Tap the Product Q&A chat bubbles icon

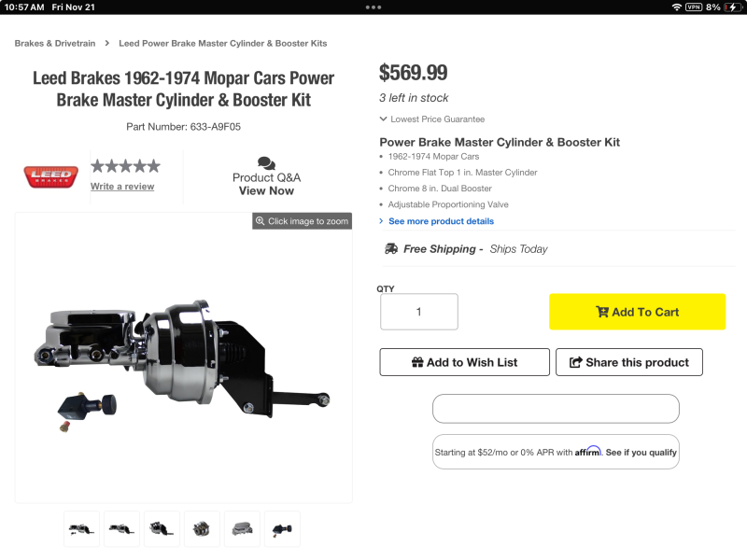266,163
